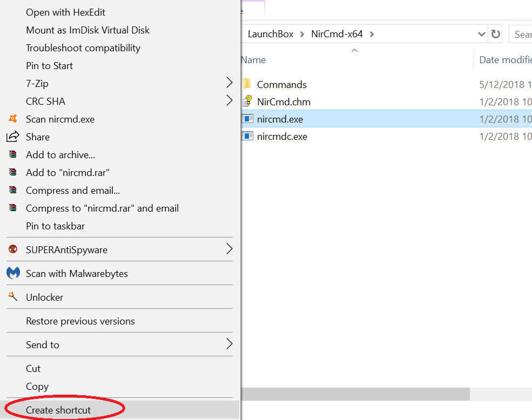Screen dimensions: 532x420
Task: Select the Commands folder name
Action: pyautogui.click(x=281, y=84)
